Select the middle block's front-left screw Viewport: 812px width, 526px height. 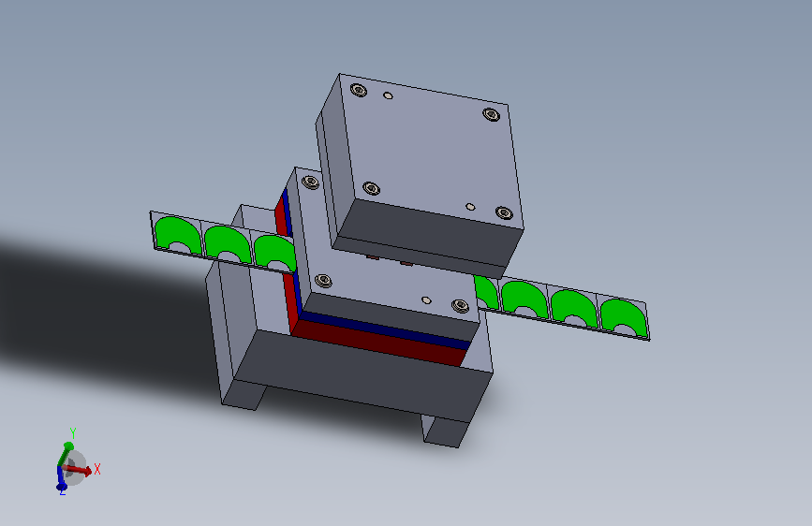324,281
